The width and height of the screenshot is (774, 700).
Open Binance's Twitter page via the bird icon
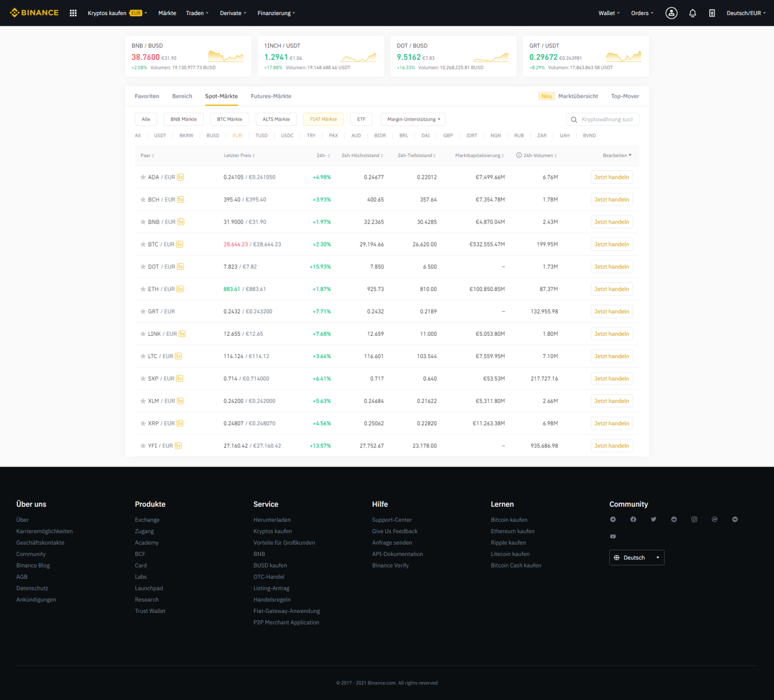[653, 519]
